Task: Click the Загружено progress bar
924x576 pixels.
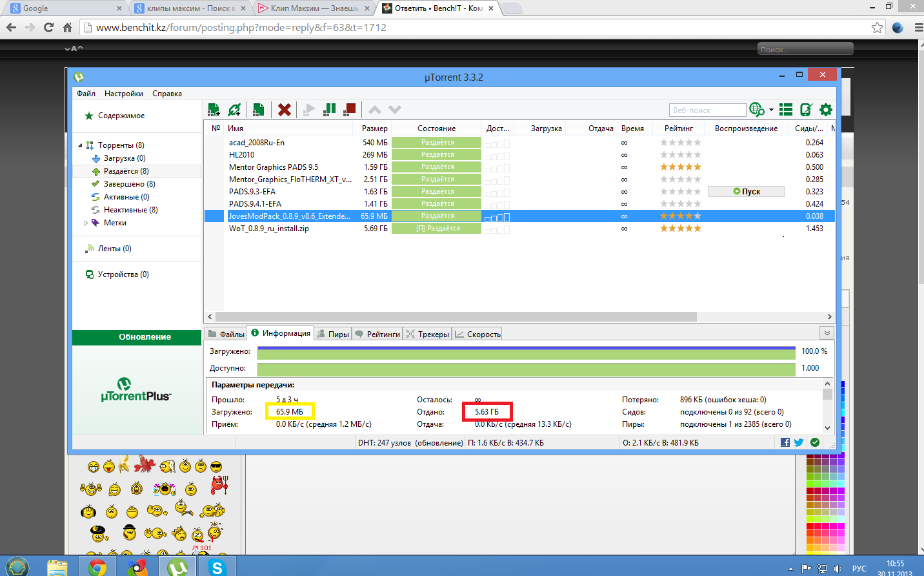Action: [527, 352]
